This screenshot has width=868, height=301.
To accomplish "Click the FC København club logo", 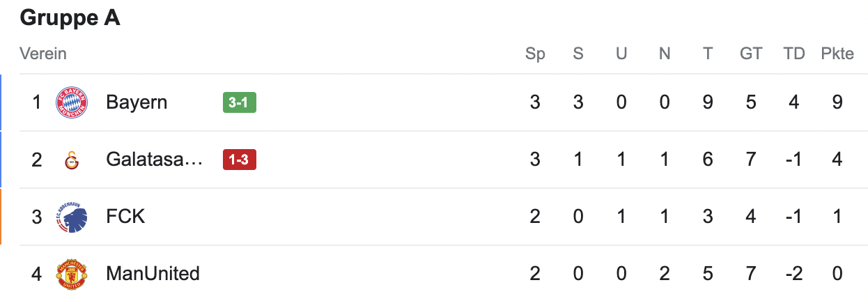I will (x=72, y=217).
